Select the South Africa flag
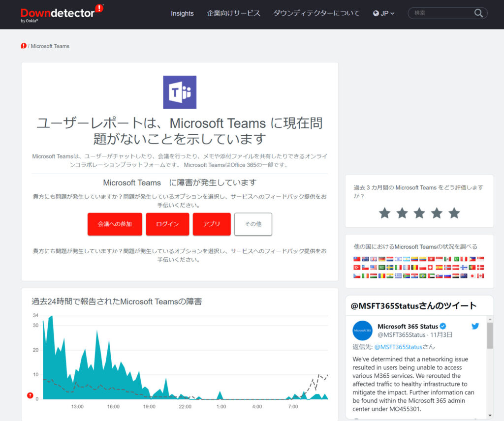The height and width of the screenshot is (421, 504). click(x=406, y=276)
